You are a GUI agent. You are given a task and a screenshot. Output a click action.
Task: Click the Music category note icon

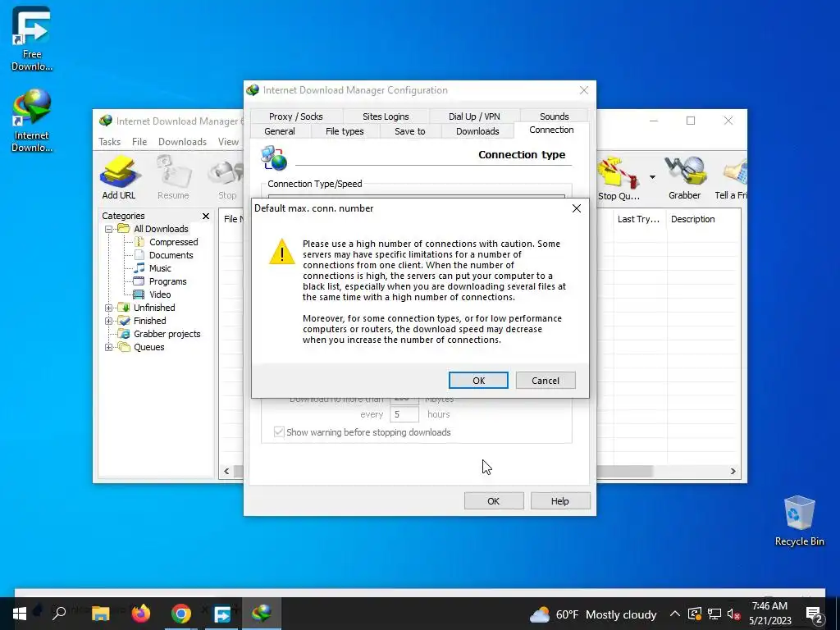pos(139,268)
